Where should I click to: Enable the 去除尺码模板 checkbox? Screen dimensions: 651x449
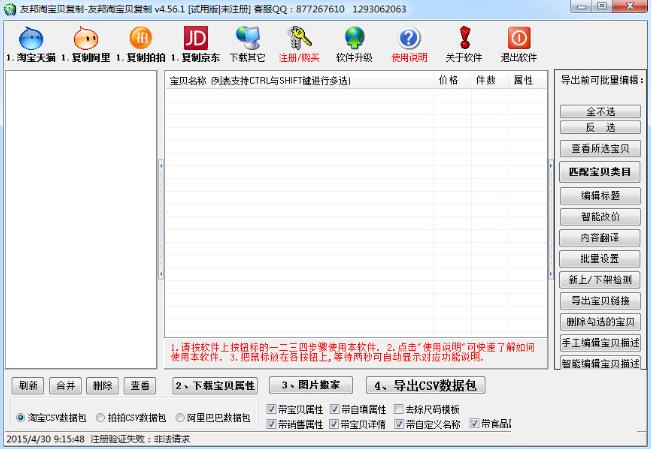(399, 409)
